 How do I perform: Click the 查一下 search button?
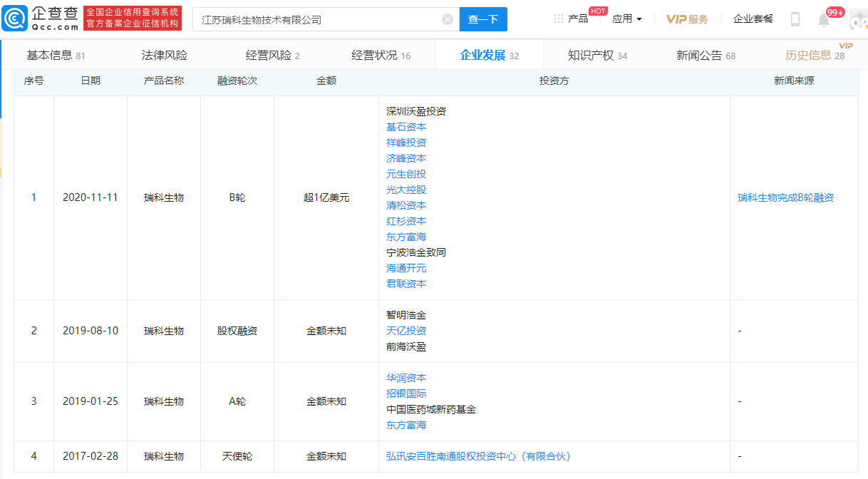[483, 19]
